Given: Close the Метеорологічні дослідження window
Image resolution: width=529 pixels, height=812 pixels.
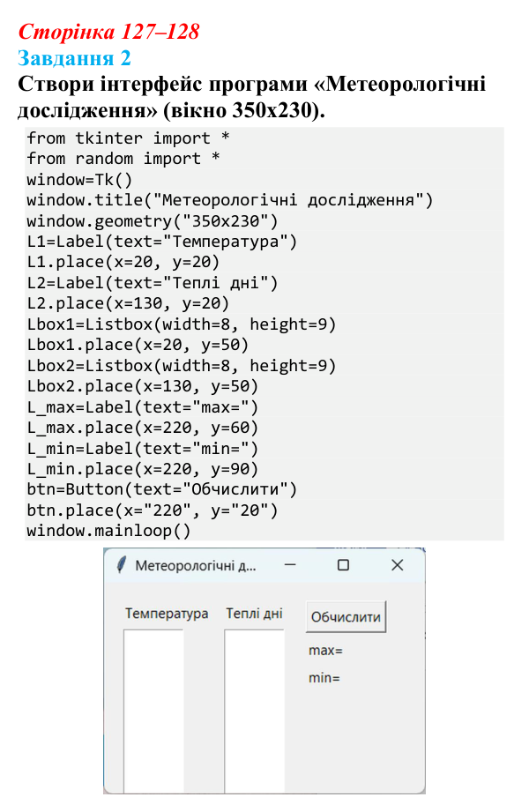Looking at the screenshot, I should pyautogui.click(x=397, y=565).
